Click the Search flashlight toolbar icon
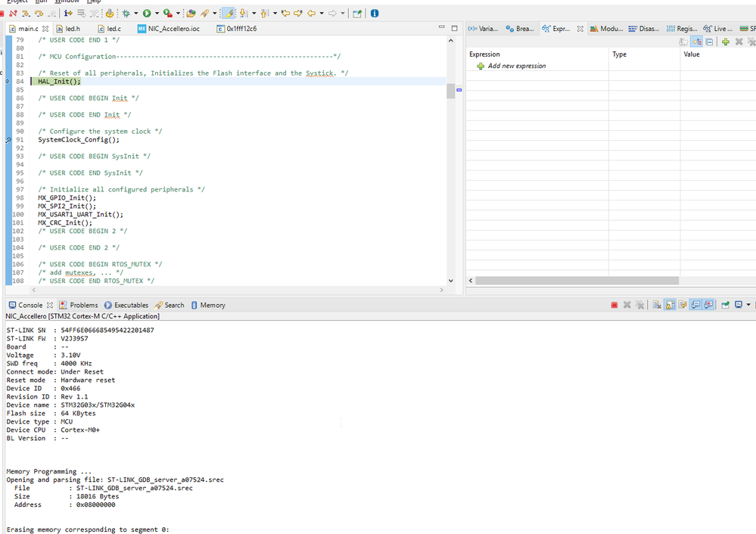 [204, 13]
